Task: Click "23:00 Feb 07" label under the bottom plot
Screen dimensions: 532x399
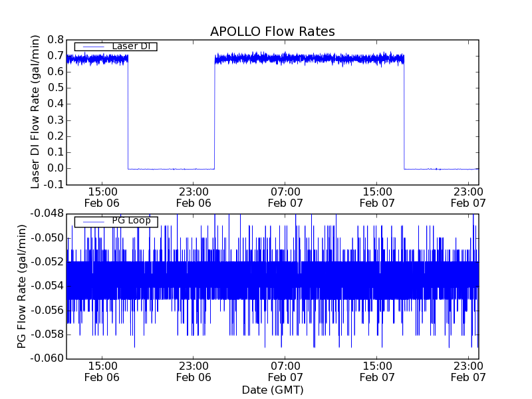Action: pyautogui.click(x=469, y=372)
